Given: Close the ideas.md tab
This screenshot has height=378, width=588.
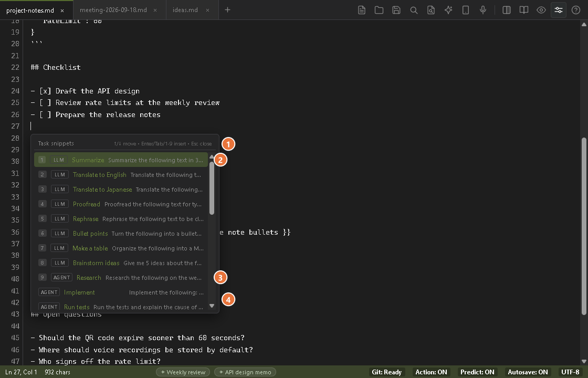Looking at the screenshot, I should 207,10.
